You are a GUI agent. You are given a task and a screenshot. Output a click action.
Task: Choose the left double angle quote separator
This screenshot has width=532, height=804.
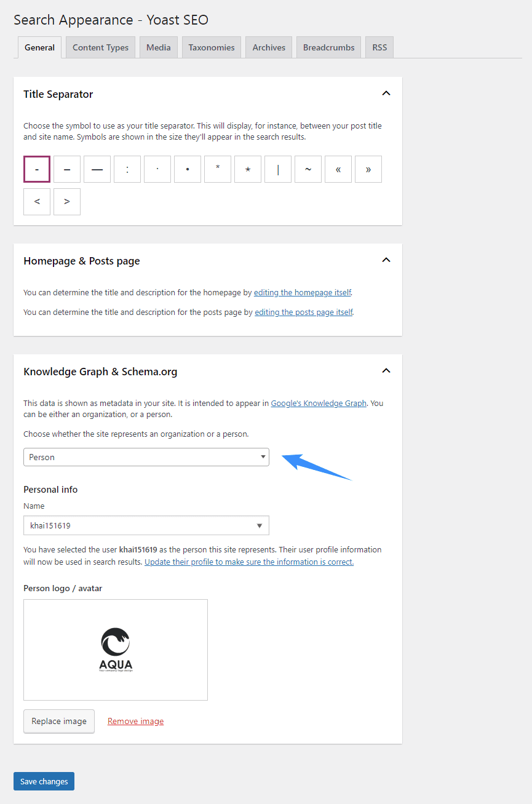click(x=338, y=169)
